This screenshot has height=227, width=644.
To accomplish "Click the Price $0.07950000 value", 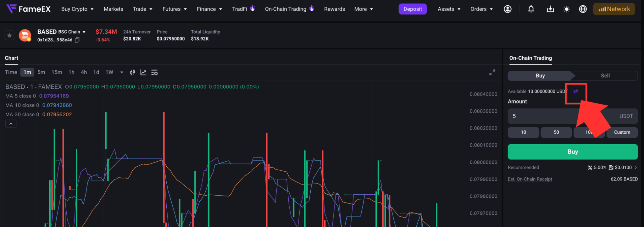I will click(171, 39).
